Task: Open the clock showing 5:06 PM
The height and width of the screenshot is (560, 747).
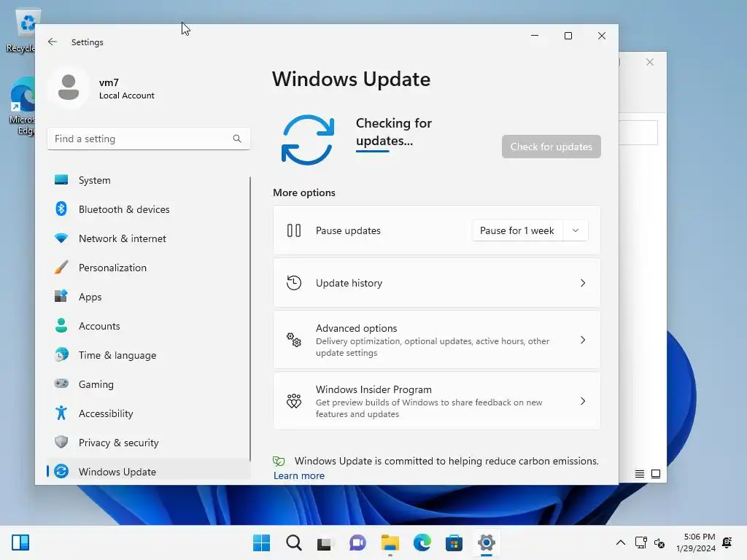Action: point(696,542)
